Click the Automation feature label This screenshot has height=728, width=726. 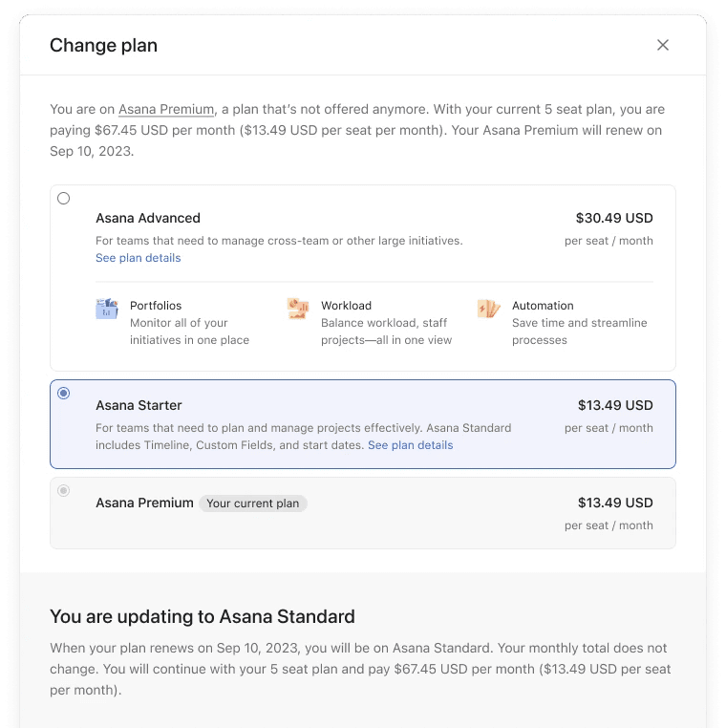[x=543, y=306]
